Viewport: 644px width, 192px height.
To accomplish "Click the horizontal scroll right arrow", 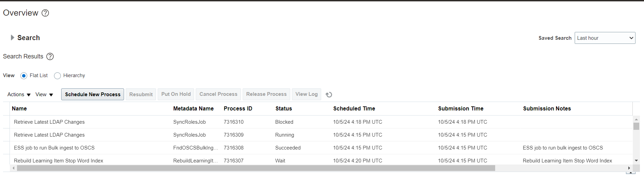I will tap(629, 168).
